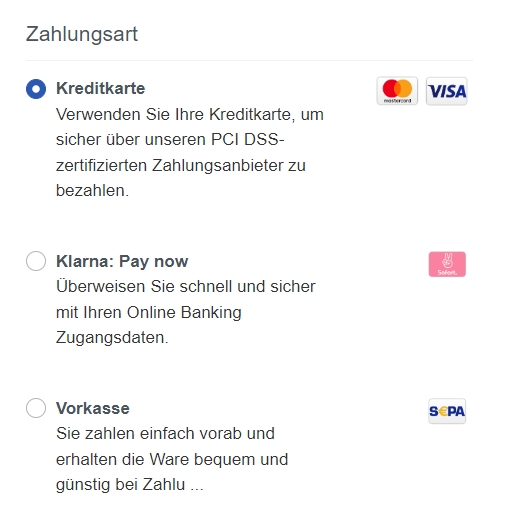Click the word 'bezahlen.' under Kreditkarte
This screenshot has width=510, height=521.
tap(92, 191)
